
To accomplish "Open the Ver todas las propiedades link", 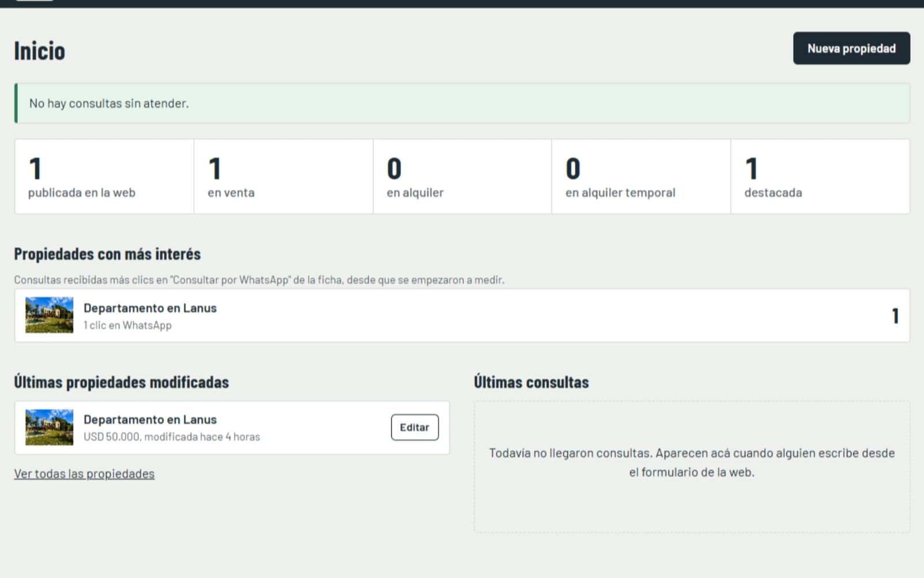I will click(84, 473).
